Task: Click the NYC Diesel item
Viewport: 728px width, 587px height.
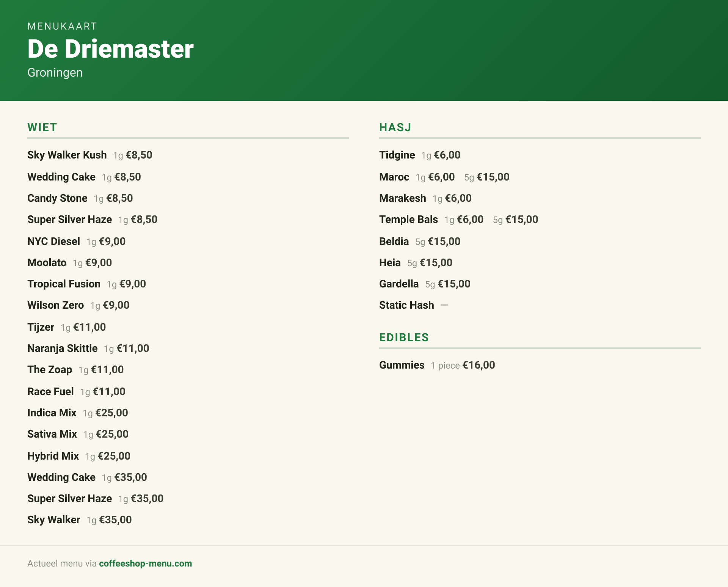Action: 53,242
